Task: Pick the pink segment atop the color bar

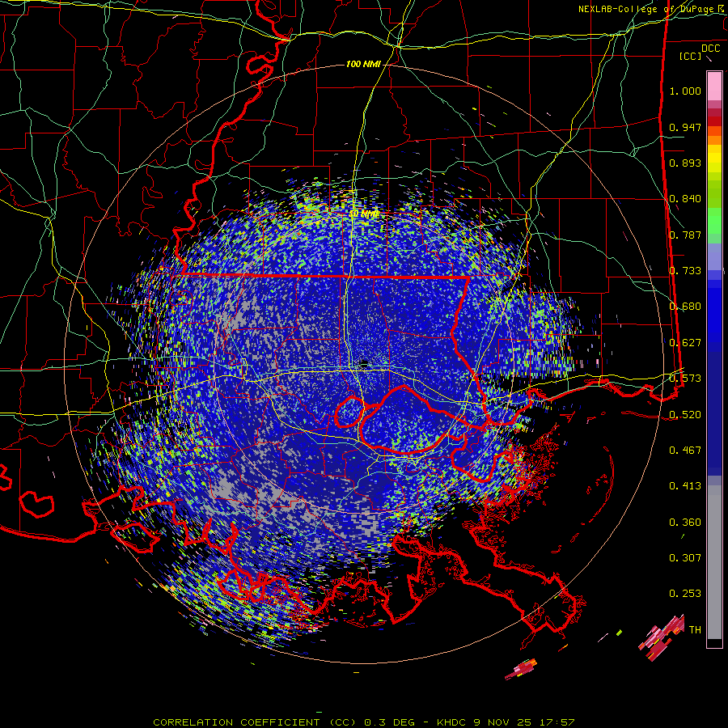Action: (714, 87)
